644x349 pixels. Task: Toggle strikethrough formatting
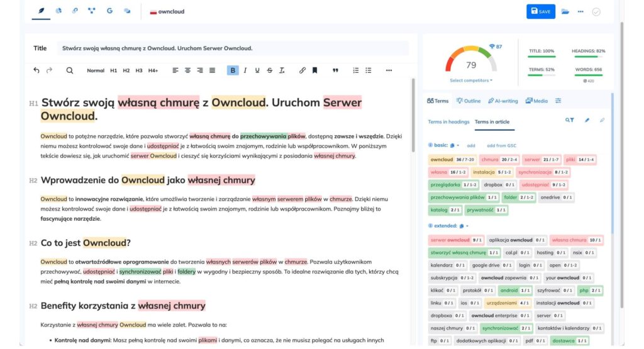click(269, 70)
